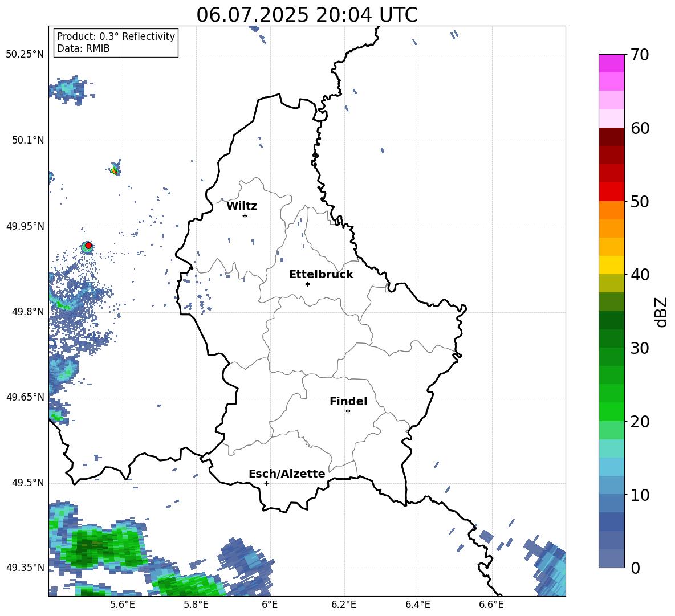Click the colorbar tick value 70
The height and width of the screenshot is (616, 675).
pyautogui.click(x=639, y=55)
